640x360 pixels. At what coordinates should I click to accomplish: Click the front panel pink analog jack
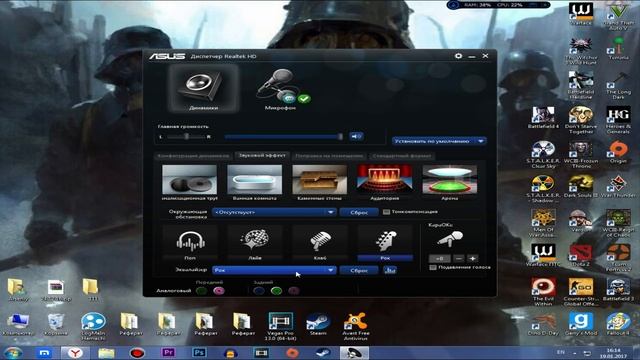click(x=219, y=291)
